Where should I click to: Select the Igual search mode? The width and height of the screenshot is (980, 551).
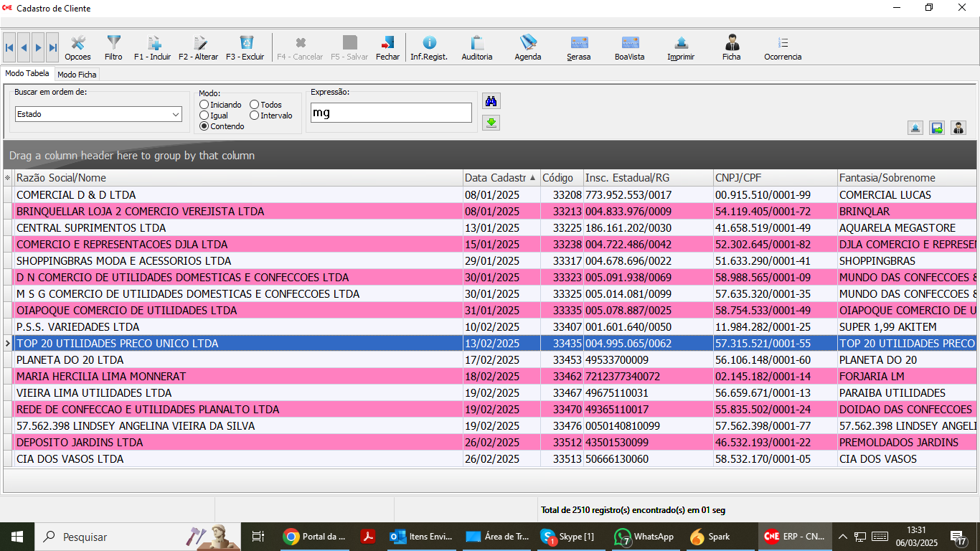pos(204,116)
